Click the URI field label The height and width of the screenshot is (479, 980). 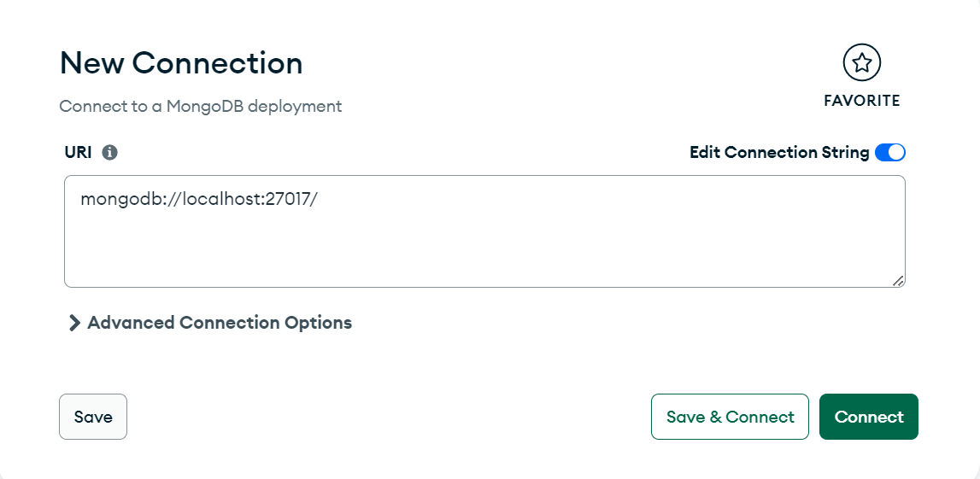coord(78,153)
